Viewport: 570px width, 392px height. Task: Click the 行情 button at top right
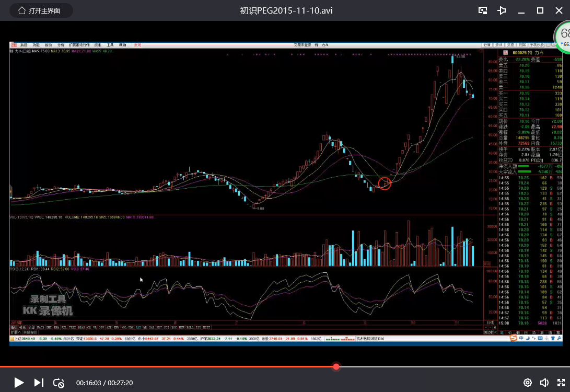pyautogui.click(x=487, y=45)
